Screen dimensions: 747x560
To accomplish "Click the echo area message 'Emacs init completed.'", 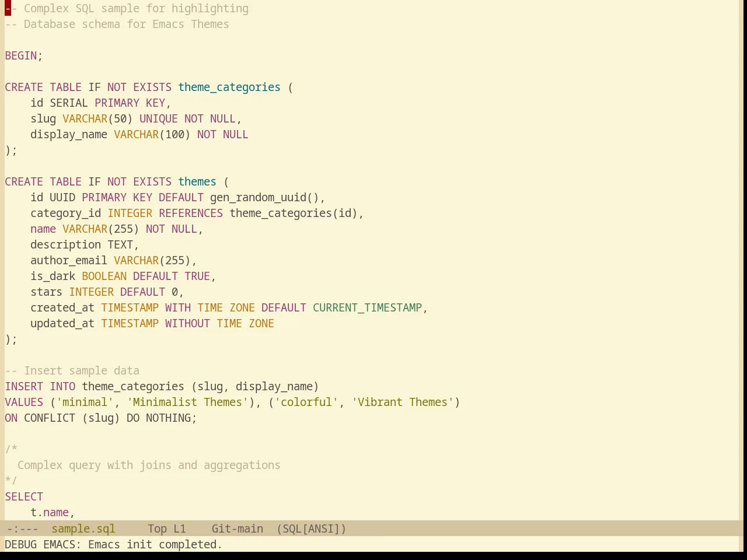I will (155, 544).
